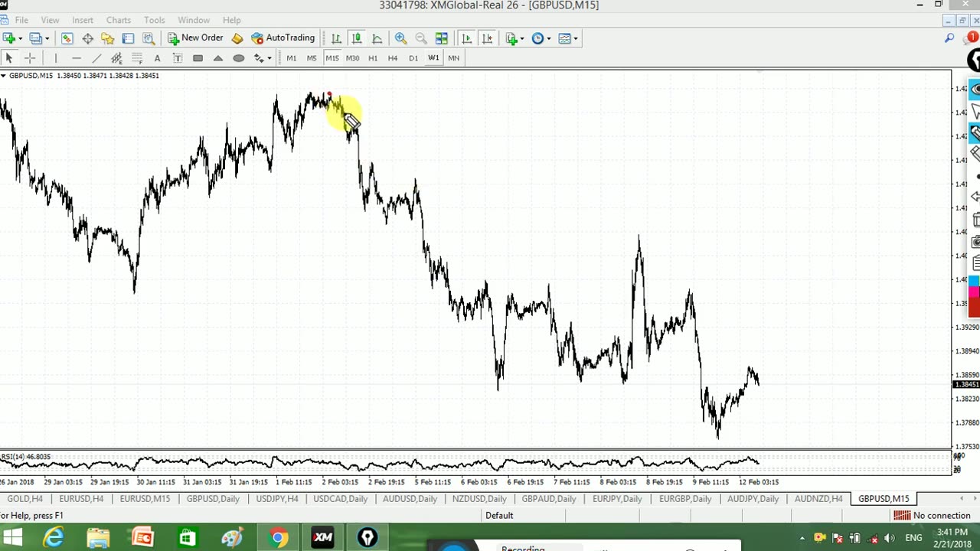Open the Help menu
This screenshot has width=980, height=551.
232,20
